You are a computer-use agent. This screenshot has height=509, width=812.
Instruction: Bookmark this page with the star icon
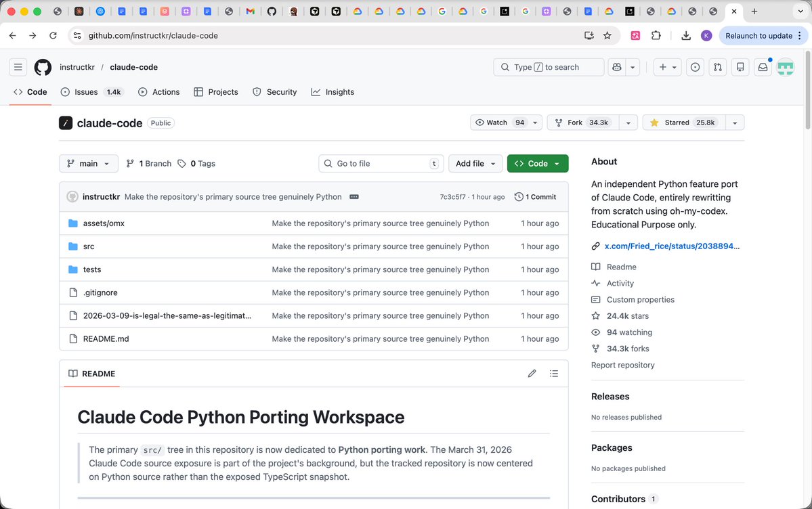pyautogui.click(x=607, y=36)
